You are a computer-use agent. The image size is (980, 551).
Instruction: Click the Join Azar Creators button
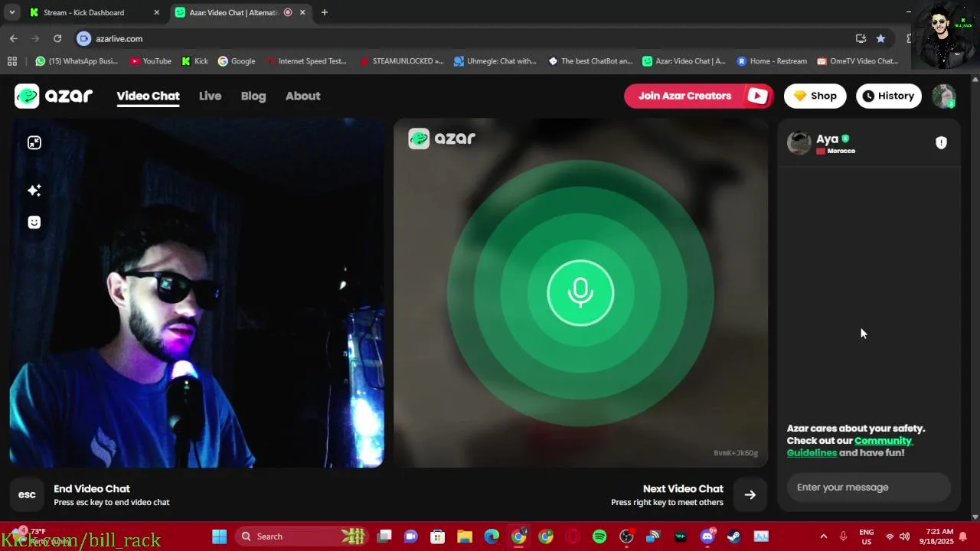click(x=698, y=96)
